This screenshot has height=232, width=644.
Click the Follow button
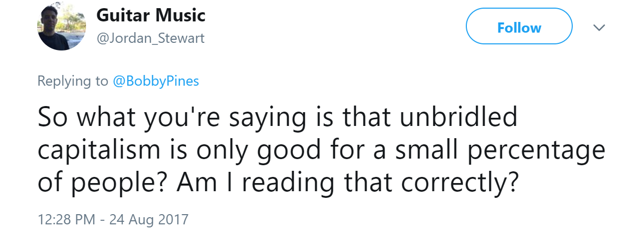click(519, 27)
